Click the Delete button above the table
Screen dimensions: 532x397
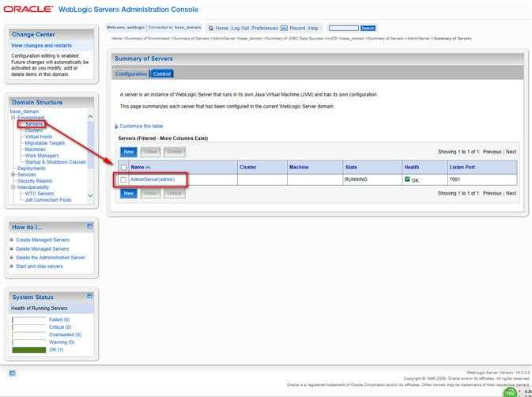coord(175,152)
